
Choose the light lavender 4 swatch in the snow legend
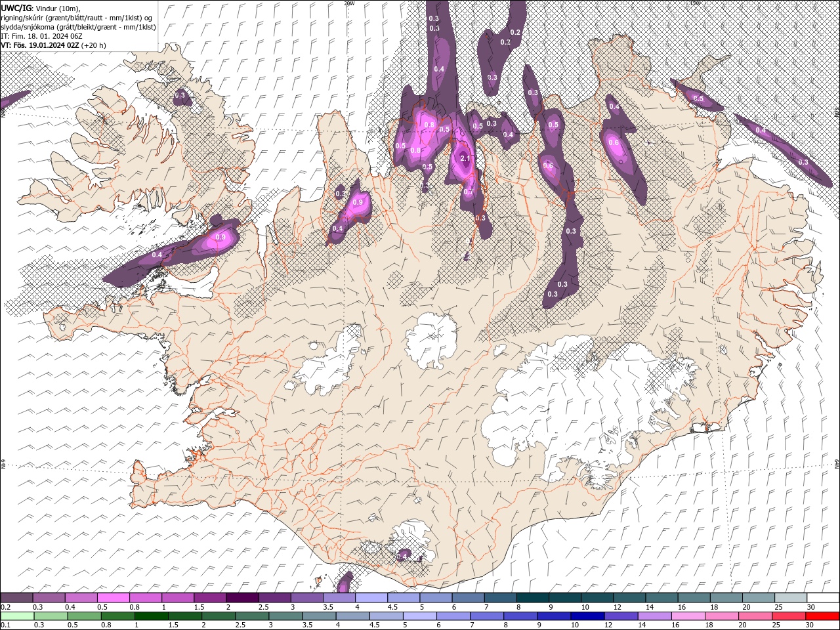371,598
